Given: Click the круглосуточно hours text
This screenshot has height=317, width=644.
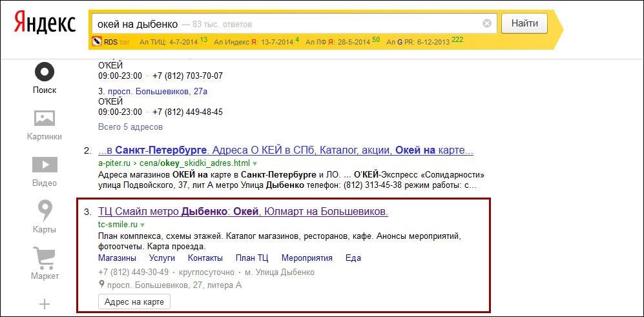Looking at the screenshot, I should point(207,272).
